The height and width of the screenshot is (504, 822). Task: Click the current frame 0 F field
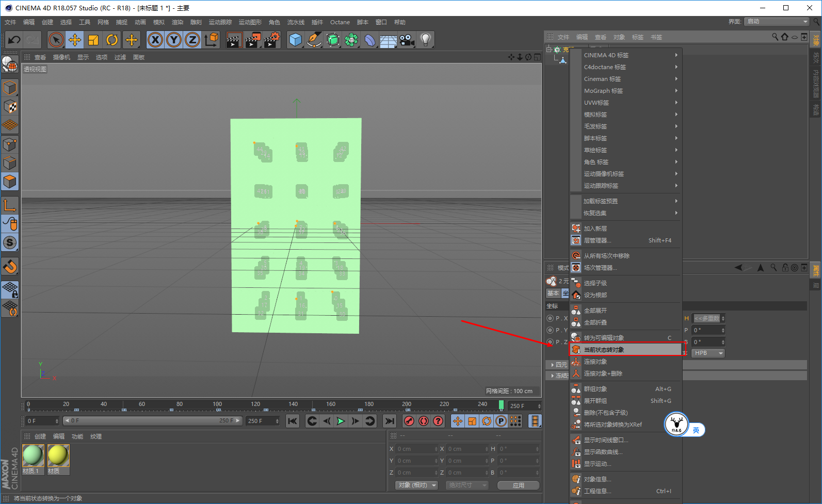pos(42,421)
